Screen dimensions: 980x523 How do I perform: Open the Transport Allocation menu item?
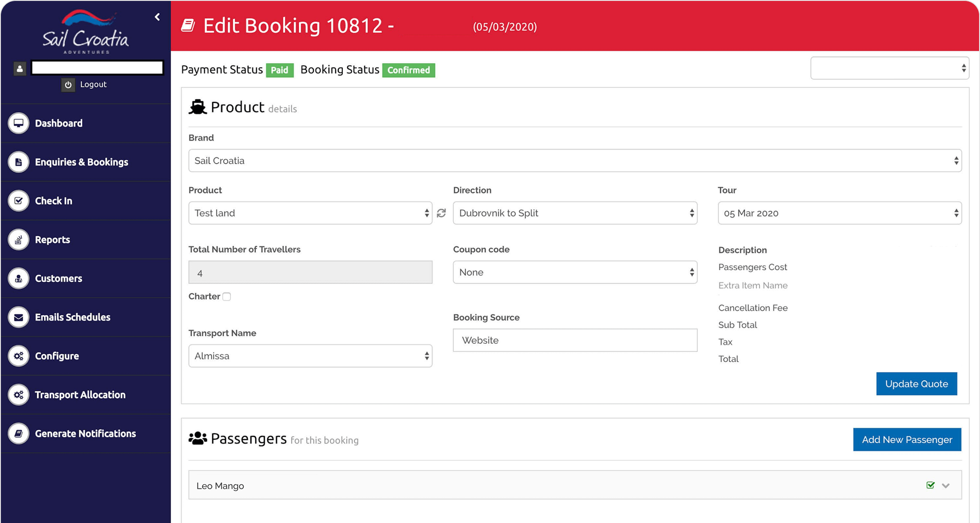pos(86,395)
